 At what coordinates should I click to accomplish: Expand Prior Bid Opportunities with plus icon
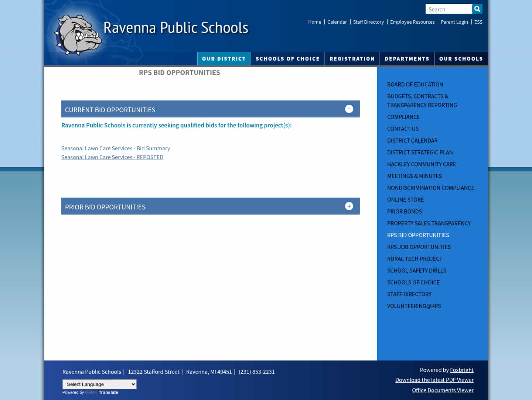point(349,206)
